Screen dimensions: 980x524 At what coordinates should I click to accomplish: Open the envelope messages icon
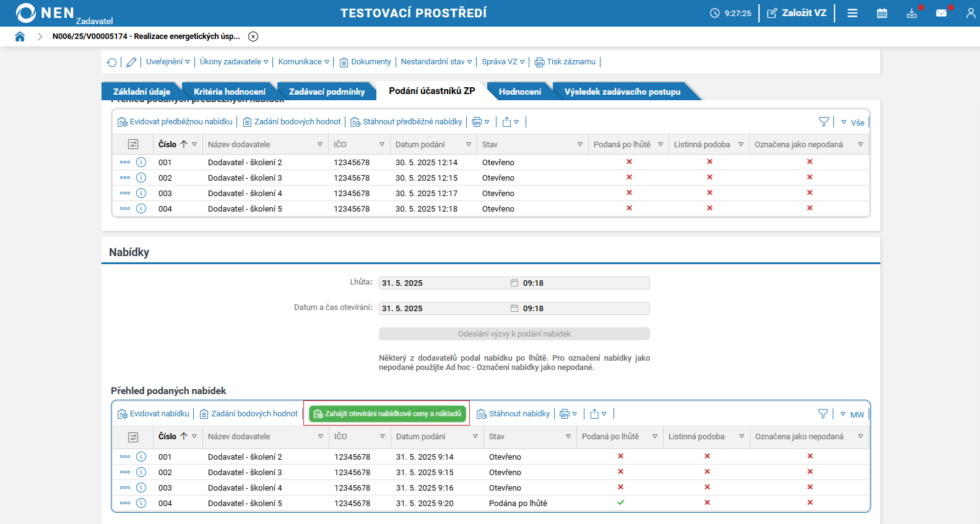[941, 13]
